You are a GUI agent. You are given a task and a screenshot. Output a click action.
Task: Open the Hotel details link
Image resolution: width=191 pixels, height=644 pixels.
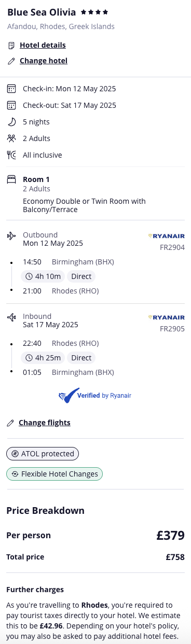(x=43, y=45)
